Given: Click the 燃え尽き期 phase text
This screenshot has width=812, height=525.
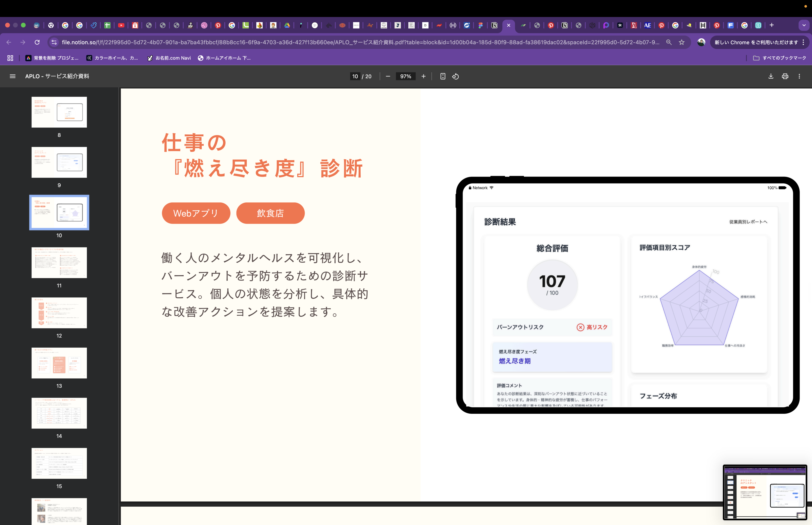Looking at the screenshot, I should pos(515,361).
